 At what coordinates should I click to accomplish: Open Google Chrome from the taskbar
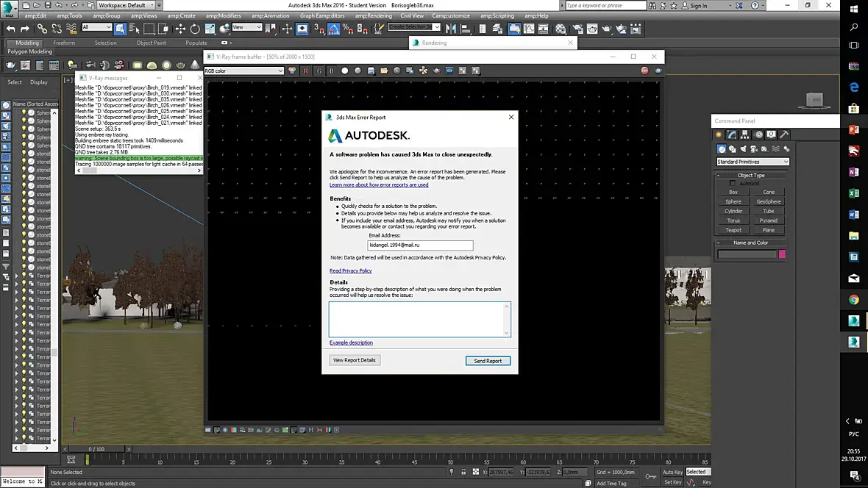point(853,300)
